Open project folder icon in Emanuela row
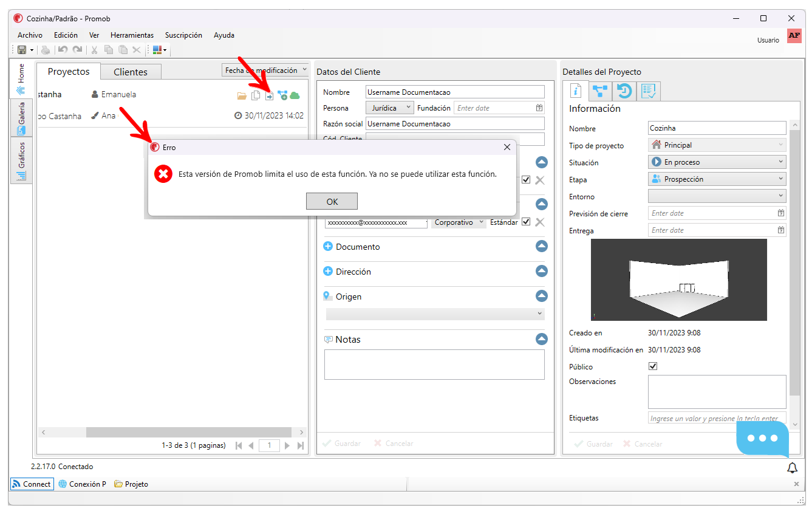Image resolution: width=812 pixels, height=511 pixels. (242, 95)
